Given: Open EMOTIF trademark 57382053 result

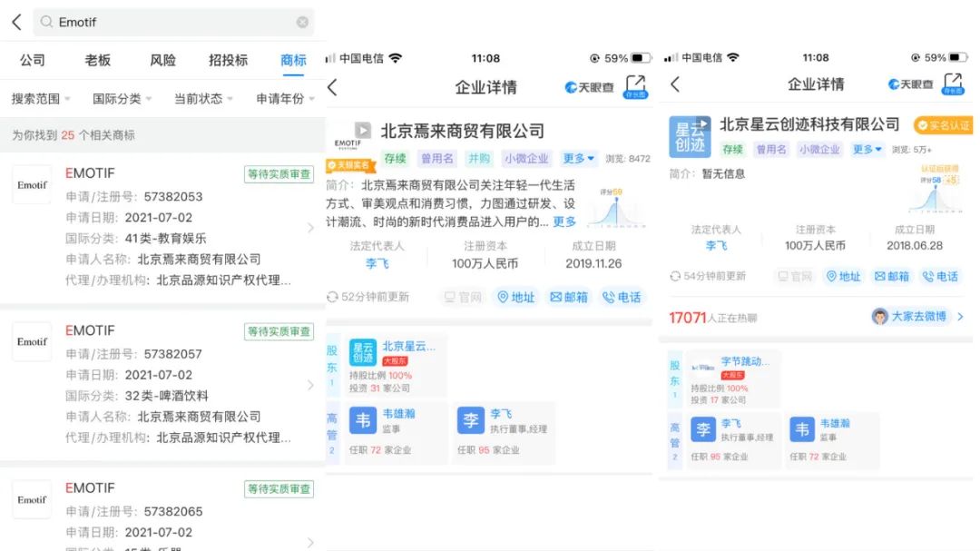Looking at the screenshot, I should click(x=163, y=227).
